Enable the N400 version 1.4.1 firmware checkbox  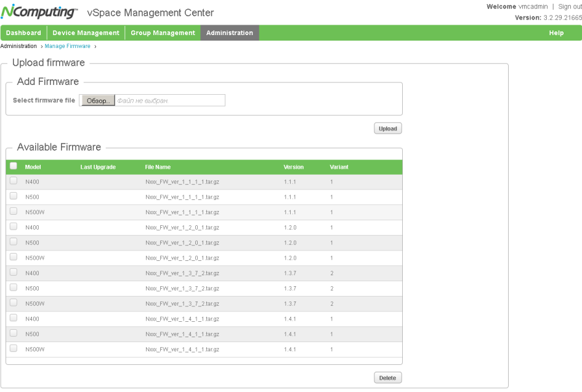[x=14, y=318]
